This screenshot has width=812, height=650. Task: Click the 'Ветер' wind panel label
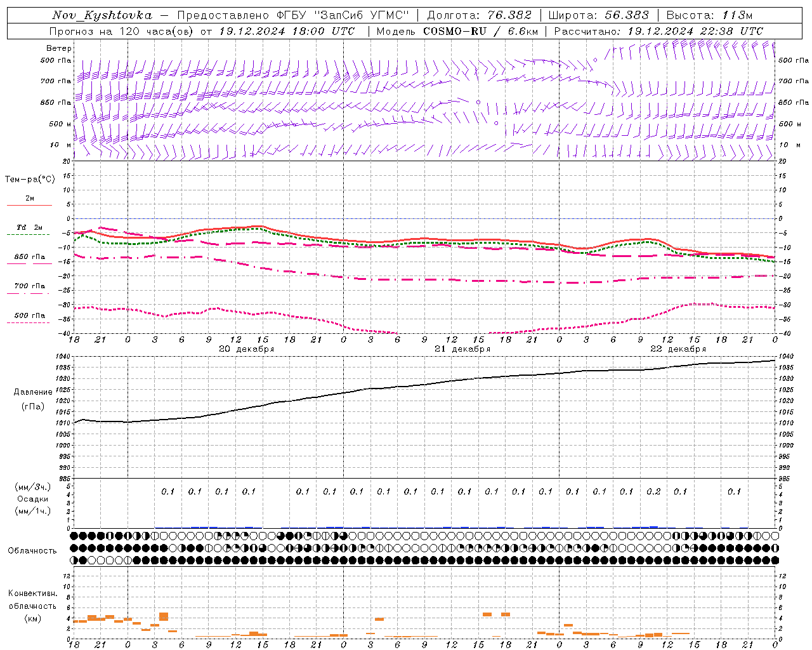(59, 48)
